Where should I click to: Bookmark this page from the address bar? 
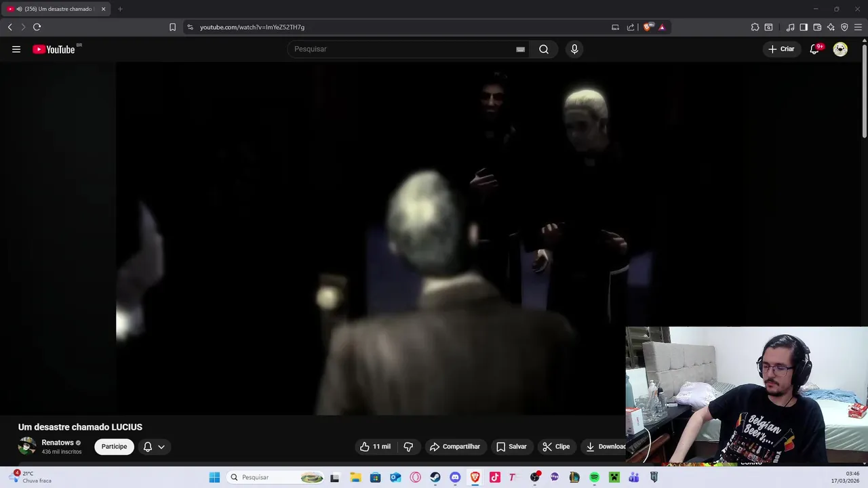pyautogui.click(x=172, y=27)
